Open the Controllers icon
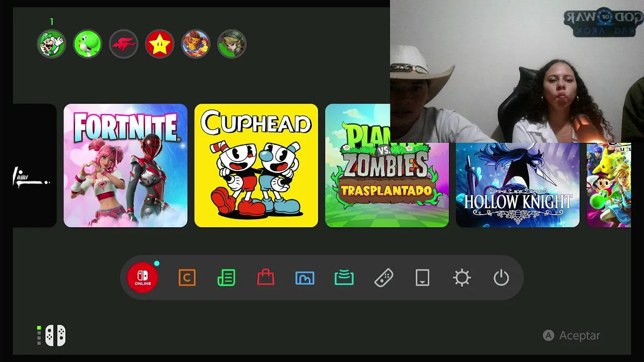 click(x=383, y=278)
